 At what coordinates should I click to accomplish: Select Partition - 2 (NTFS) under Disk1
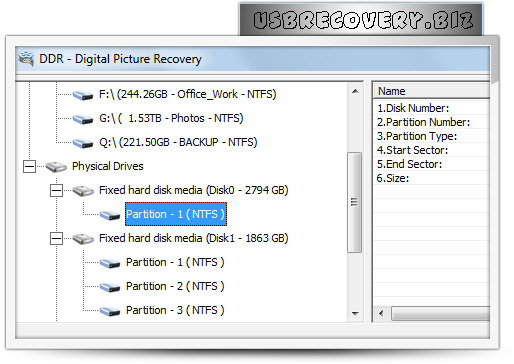pos(175,286)
